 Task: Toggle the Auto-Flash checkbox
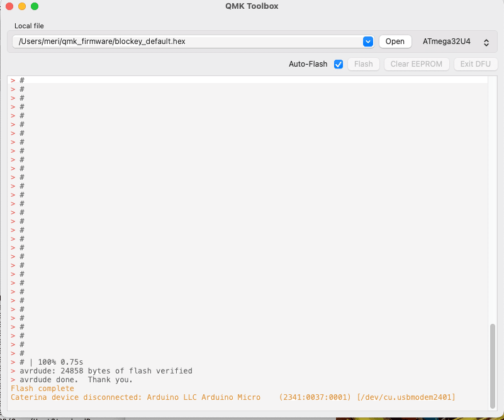pyautogui.click(x=338, y=64)
